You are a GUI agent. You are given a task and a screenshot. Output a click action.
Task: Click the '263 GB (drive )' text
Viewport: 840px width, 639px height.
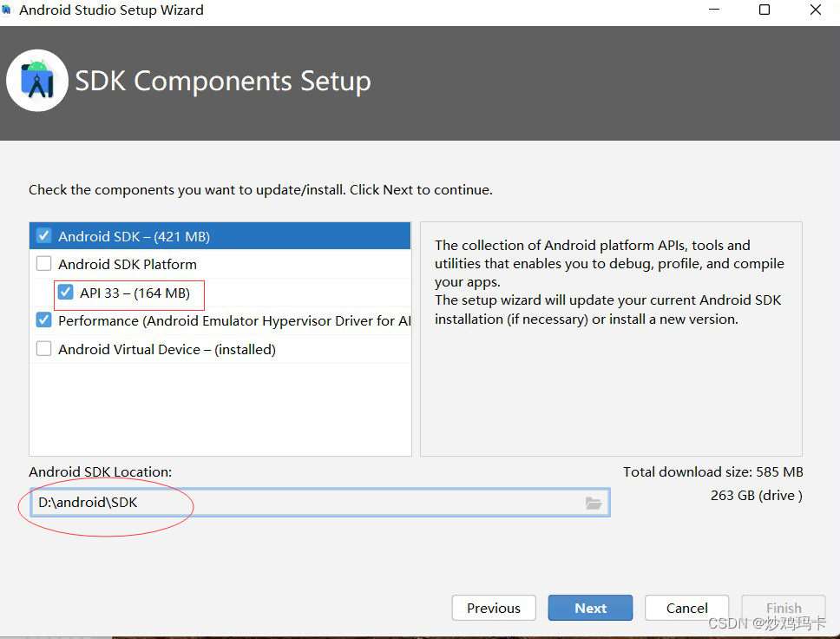tap(757, 496)
